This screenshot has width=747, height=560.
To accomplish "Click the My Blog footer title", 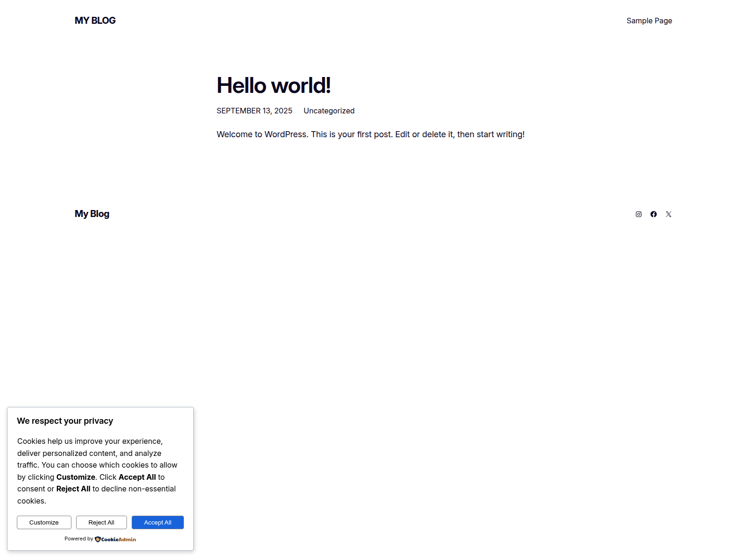I will coord(92,214).
